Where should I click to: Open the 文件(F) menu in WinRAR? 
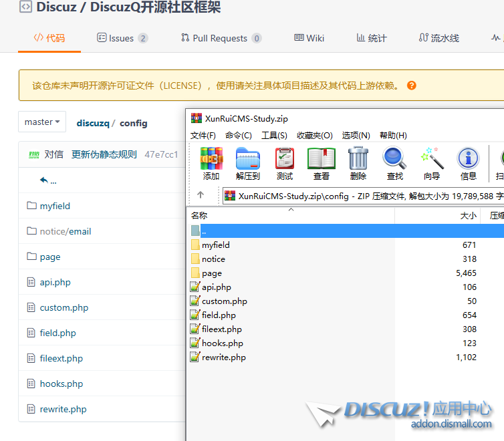203,136
